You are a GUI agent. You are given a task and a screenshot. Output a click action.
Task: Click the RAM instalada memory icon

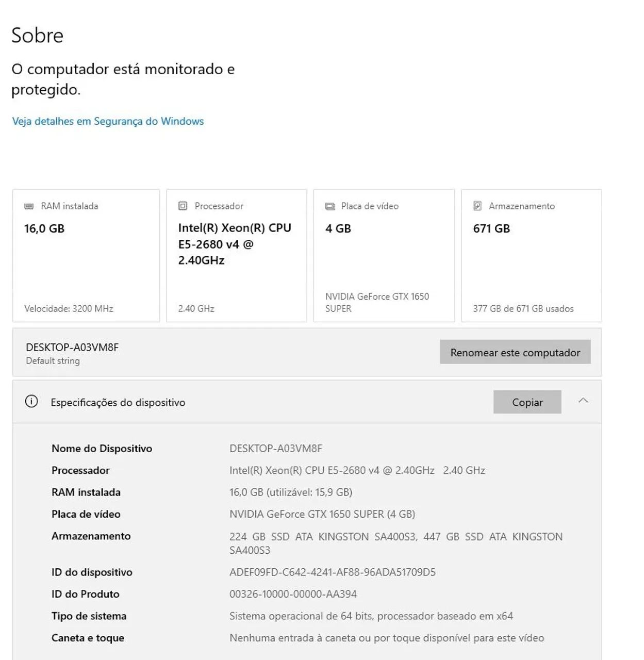tap(29, 206)
